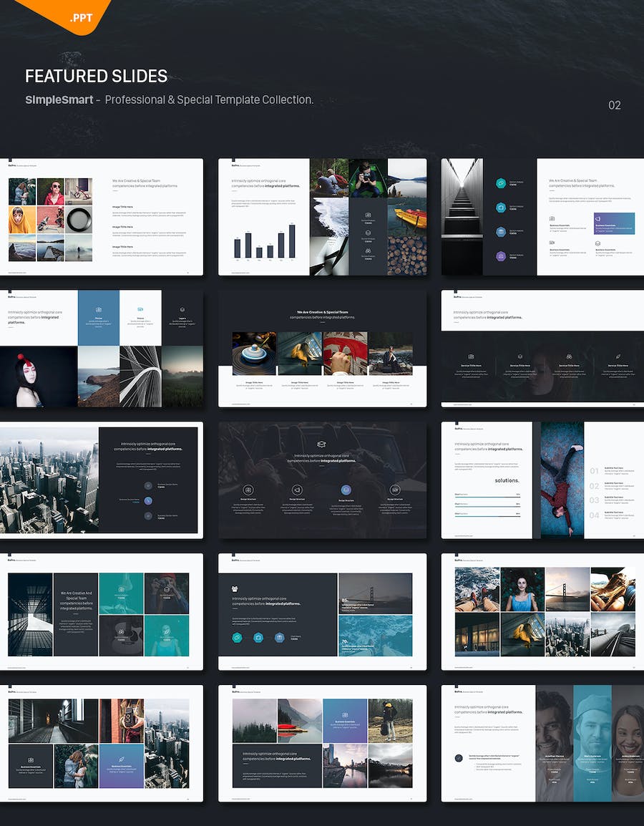This screenshot has width=644, height=826.
Task: Click the leaf icon on the services slide
Action: click(x=618, y=356)
